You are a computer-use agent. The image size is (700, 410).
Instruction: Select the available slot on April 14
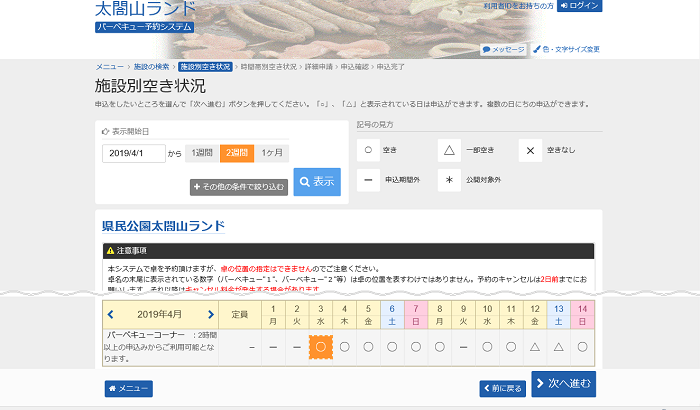(583, 347)
